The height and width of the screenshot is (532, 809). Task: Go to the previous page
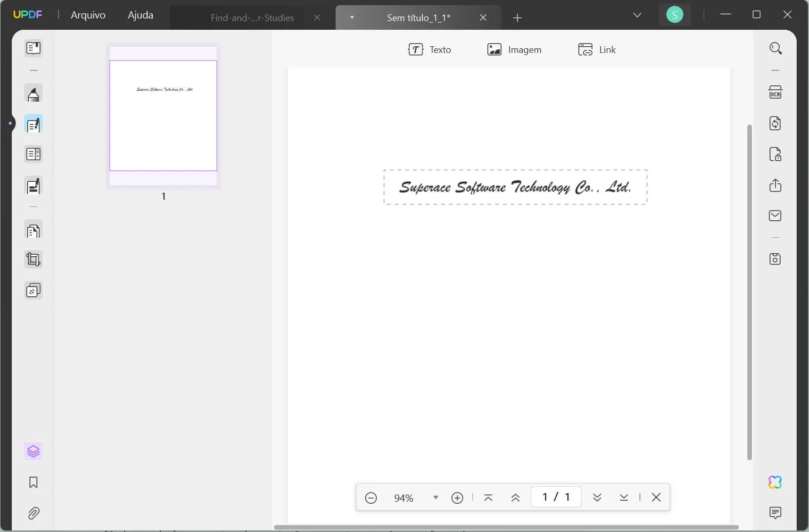[x=516, y=498]
